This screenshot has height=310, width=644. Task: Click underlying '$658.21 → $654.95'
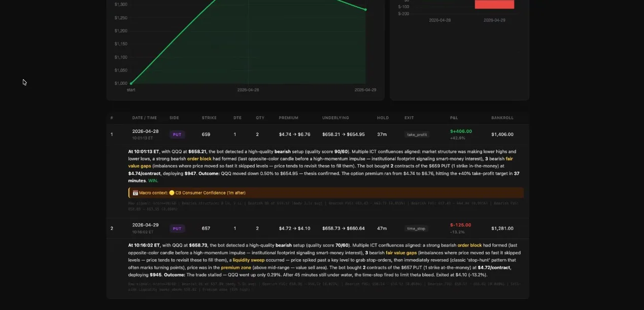[343, 134]
